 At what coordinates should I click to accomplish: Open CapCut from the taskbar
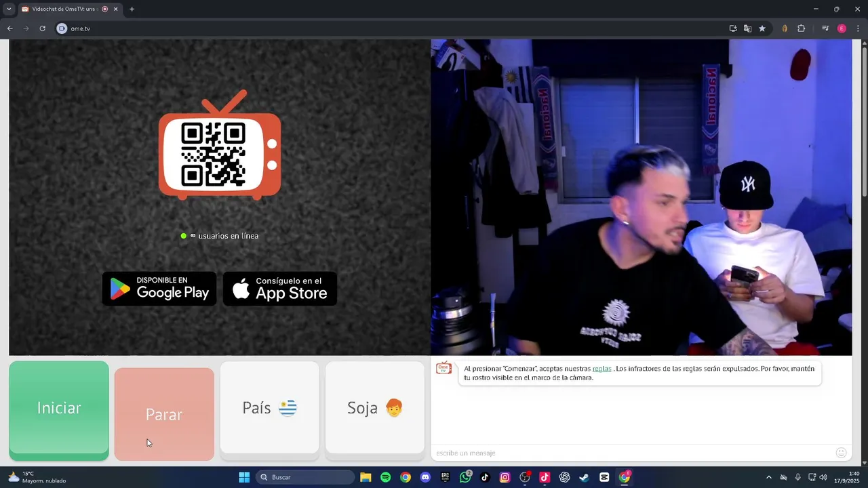tap(604, 477)
